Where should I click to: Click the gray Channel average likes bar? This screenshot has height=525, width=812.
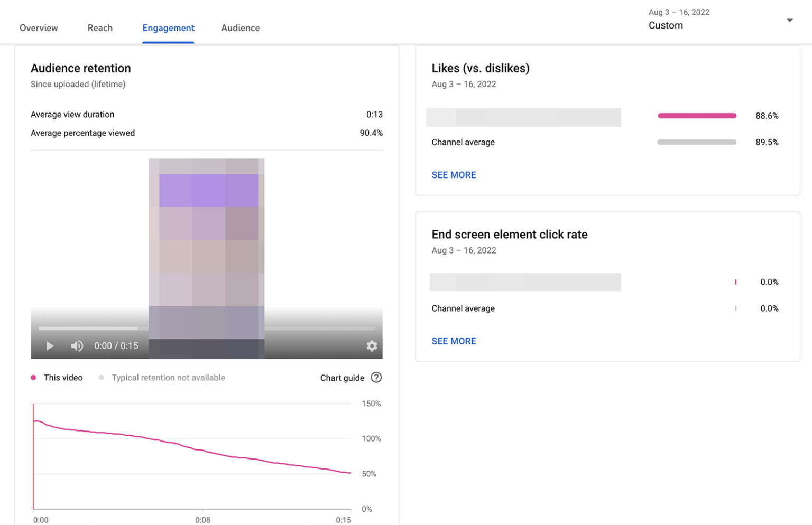tap(697, 142)
